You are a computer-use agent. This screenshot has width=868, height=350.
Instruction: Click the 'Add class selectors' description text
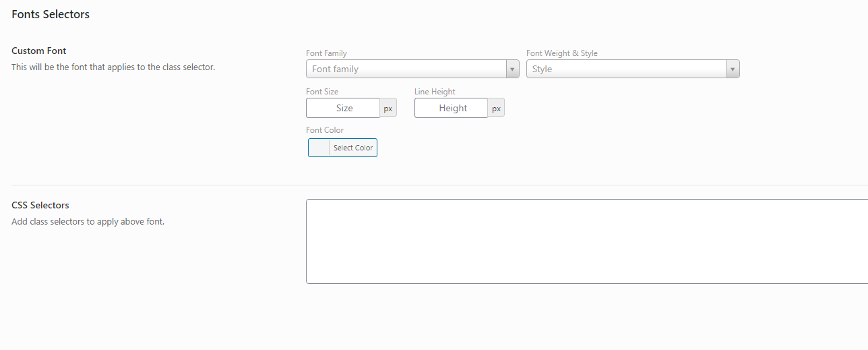click(88, 221)
